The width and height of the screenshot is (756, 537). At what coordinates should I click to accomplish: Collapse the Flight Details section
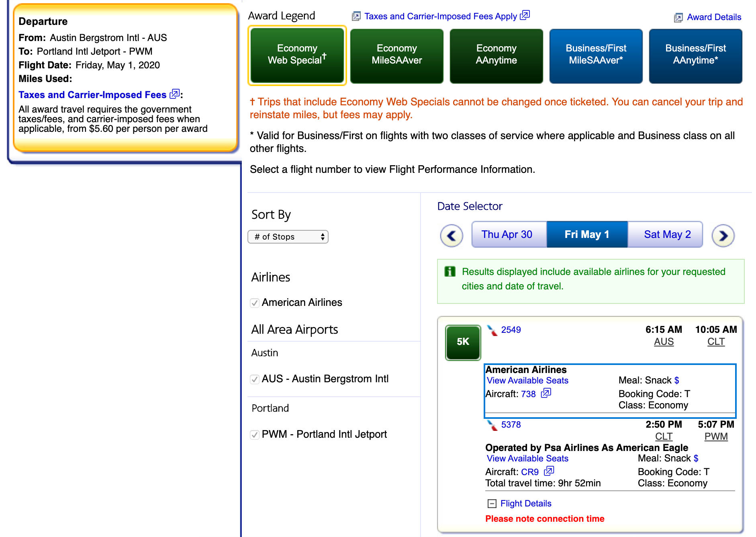point(492,504)
